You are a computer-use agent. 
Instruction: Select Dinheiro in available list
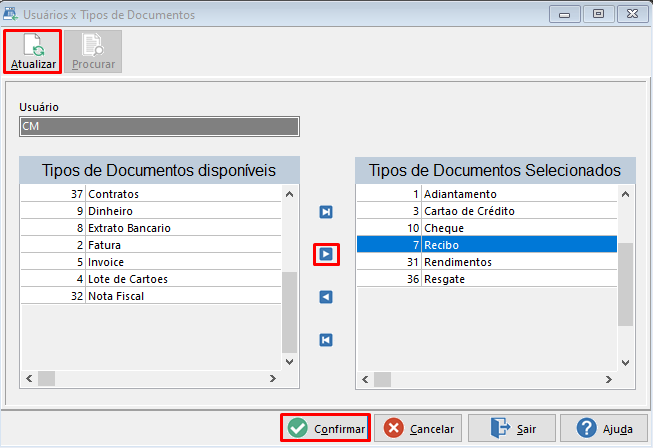[x=151, y=211]
